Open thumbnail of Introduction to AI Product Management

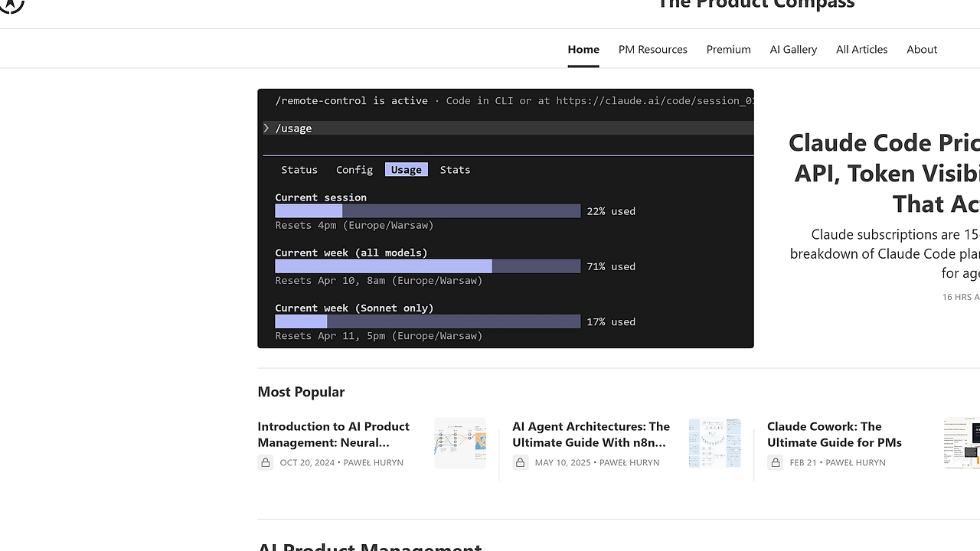[x=460, y=443]
